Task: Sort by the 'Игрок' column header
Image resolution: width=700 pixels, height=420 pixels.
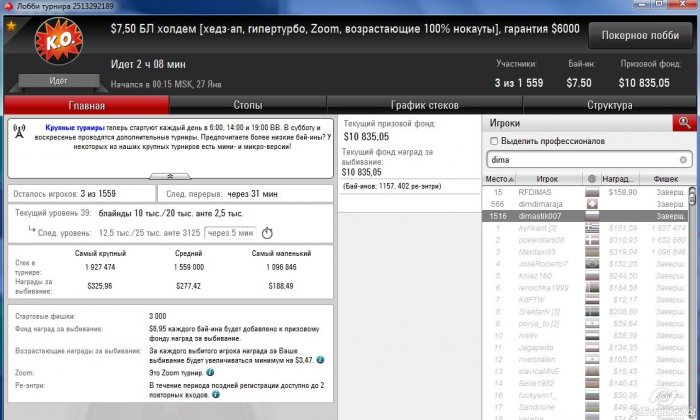Action: pyautogui.click(x=549, y=179)
